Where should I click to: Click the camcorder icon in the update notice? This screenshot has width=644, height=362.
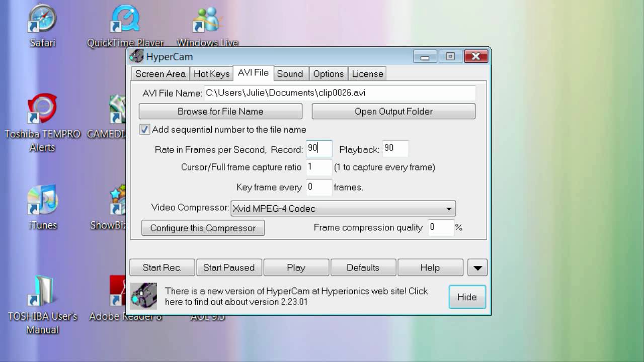tap(143, 296)
